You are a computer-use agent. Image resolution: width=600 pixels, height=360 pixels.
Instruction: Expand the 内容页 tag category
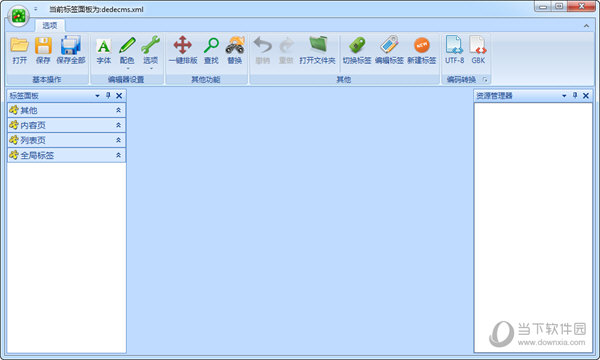pyautogui.click(x=67, y=125)
